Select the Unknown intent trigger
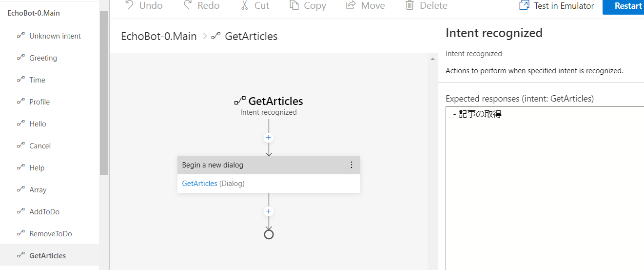 [x=55, y=36]
